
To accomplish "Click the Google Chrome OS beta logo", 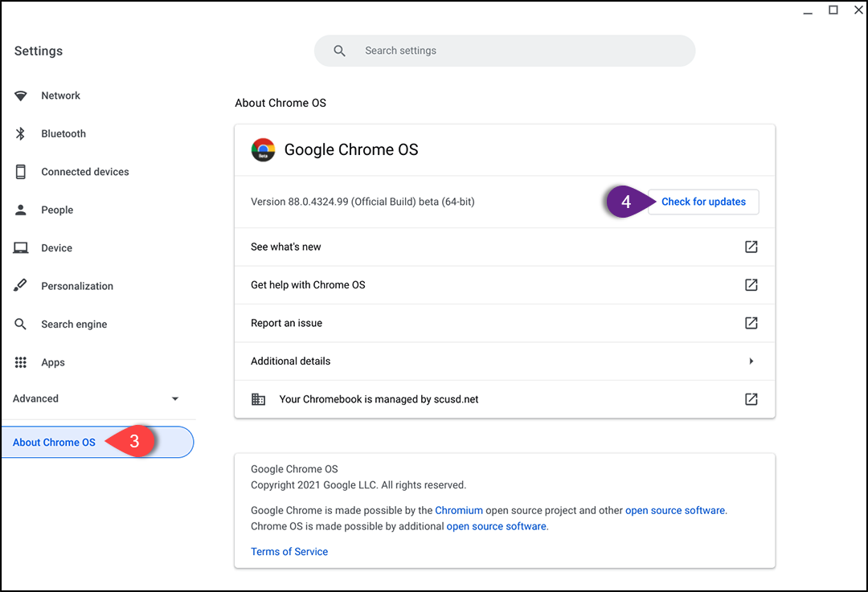I will tap(263, 150).
